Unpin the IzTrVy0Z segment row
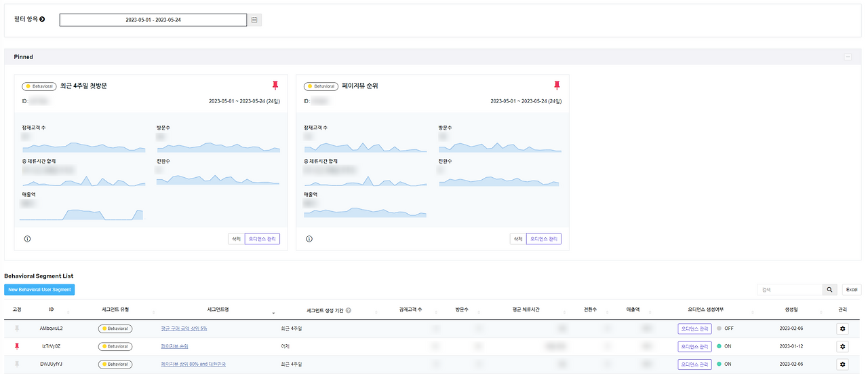The width and height of the screenshot is (868, 374). click(x=17, y=346)
